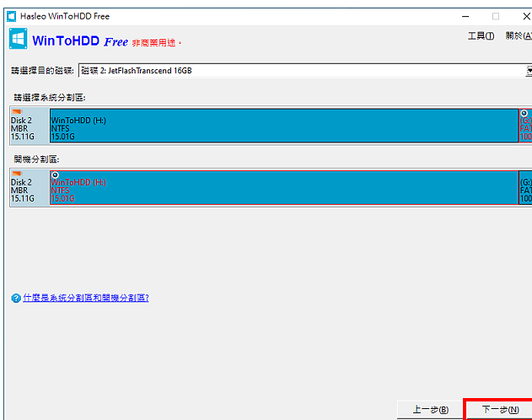Viewport: 532px width, 420px height.
Task: Close the Hasleo WinToHDD window
Action: [526, 16]
